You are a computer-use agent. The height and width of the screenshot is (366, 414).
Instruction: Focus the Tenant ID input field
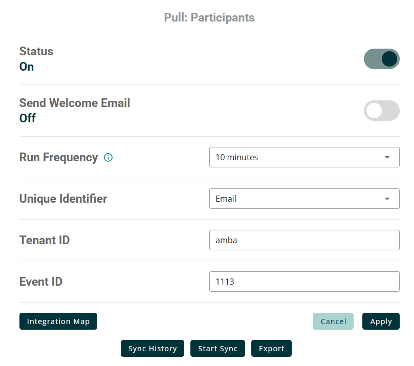click(x=304, y=240)
